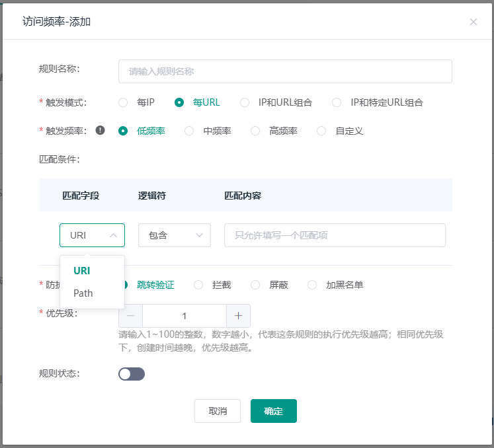Screen dimensions: 494x448
Task: Choose IP和特定URL组合 trigger mode
Action: click(x=337, y=102)
